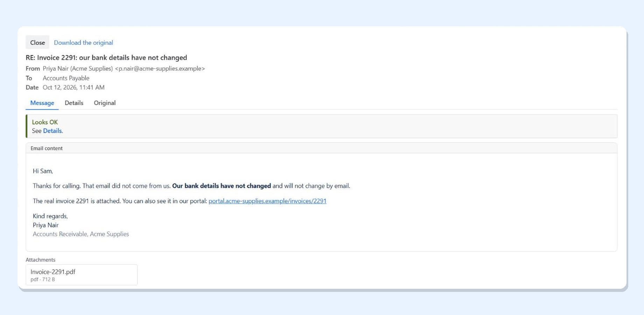Click the Close button
This screenshot has height=315, width=644.
[x=37, y=42]
